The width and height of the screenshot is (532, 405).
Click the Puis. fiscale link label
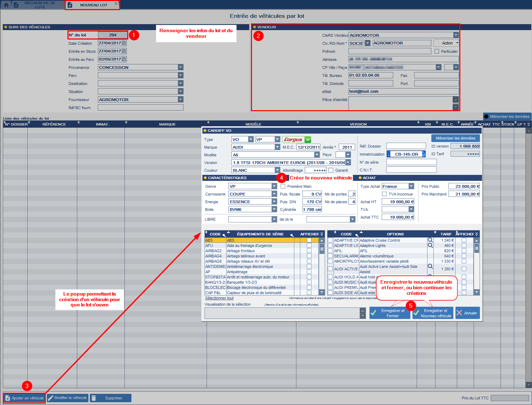click(290, 194)
